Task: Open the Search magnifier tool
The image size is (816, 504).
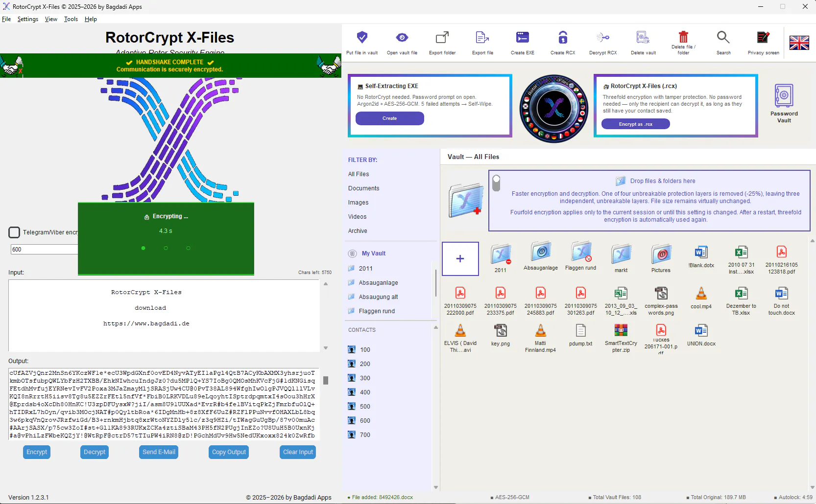Action: [x=723, y=37]
